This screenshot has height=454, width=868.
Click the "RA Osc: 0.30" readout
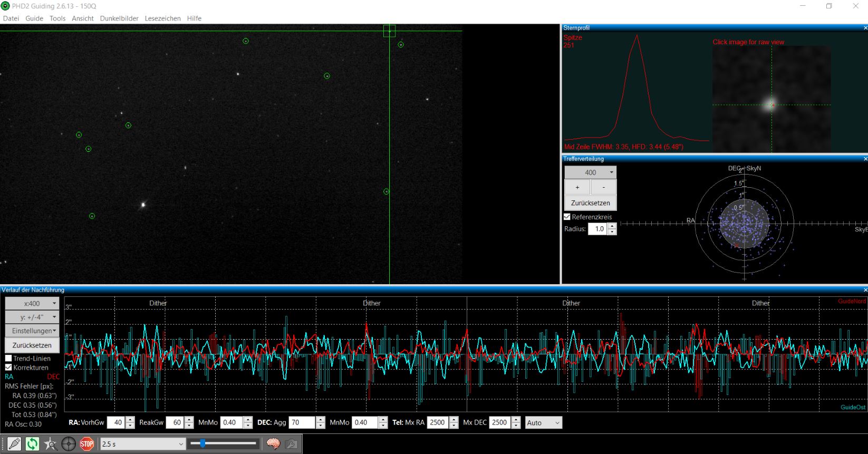click(x=23, y=424)
